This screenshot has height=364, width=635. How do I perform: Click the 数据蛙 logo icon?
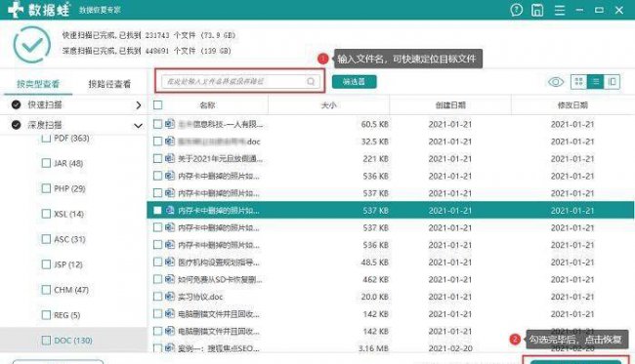(16, 10)
